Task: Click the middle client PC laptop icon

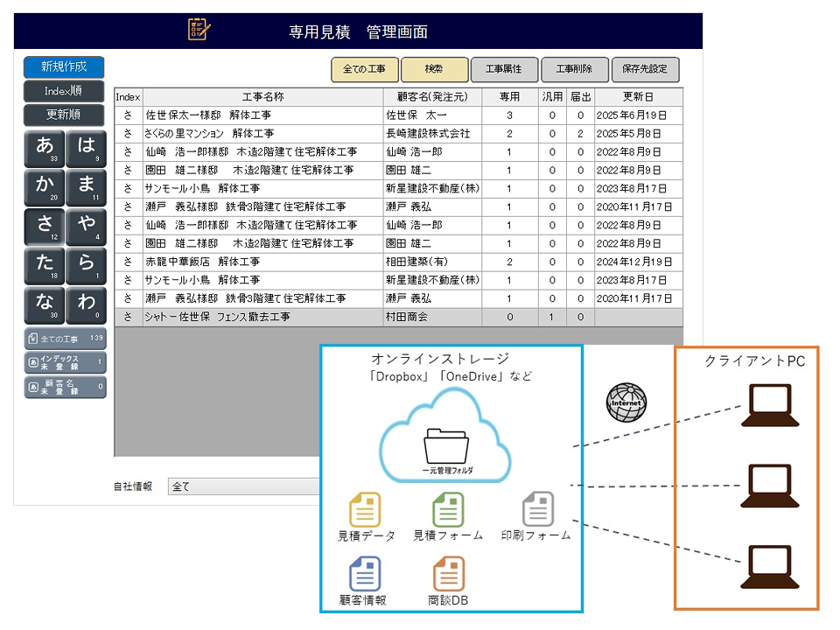Action: 770,486
